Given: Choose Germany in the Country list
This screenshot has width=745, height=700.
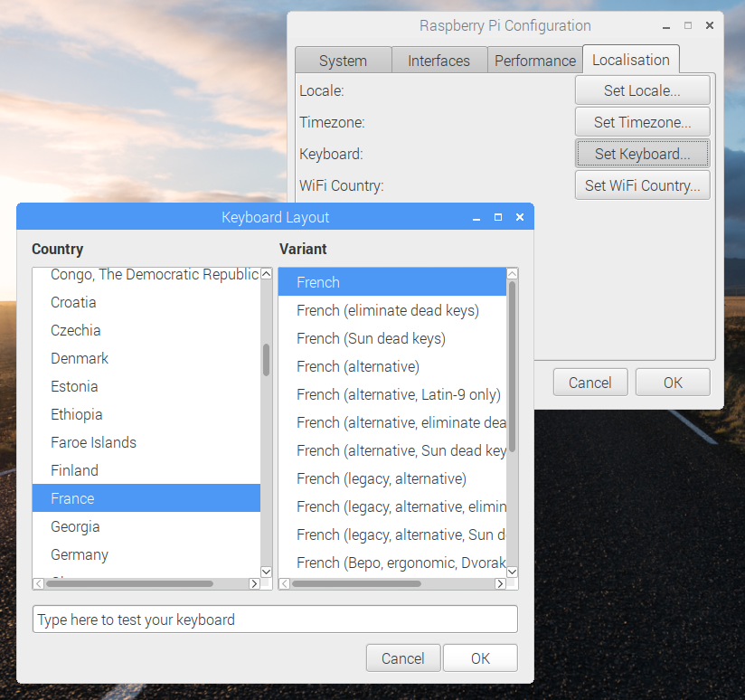Looking at the screenshot, I should [80, 554].
